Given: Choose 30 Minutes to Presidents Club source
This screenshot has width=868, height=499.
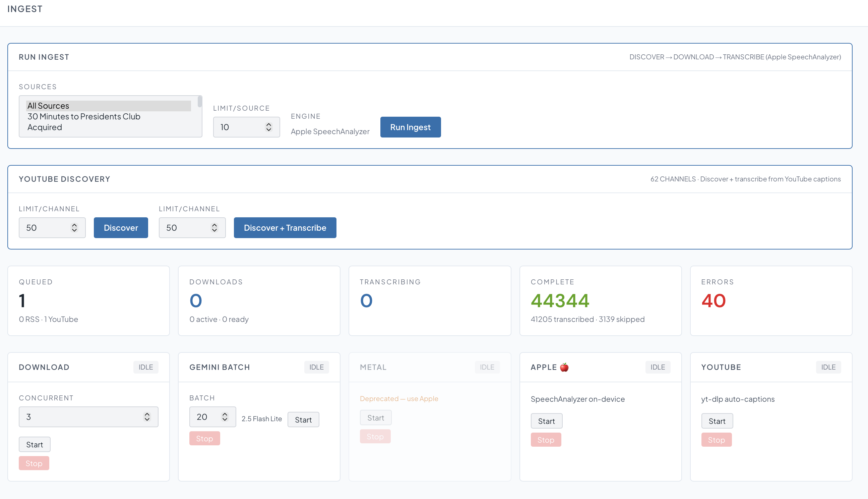Looking at the screenshot, I should coord(109,116).
